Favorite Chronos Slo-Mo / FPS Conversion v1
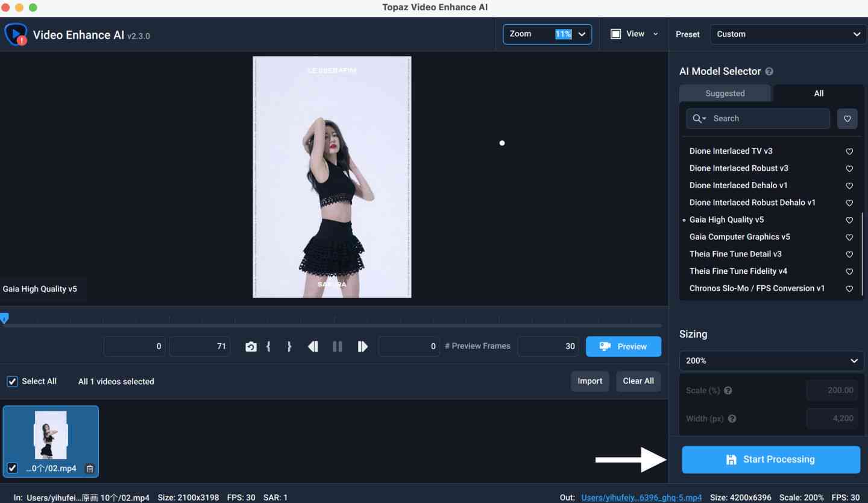The image size is (868, 503). coord(849,289)
